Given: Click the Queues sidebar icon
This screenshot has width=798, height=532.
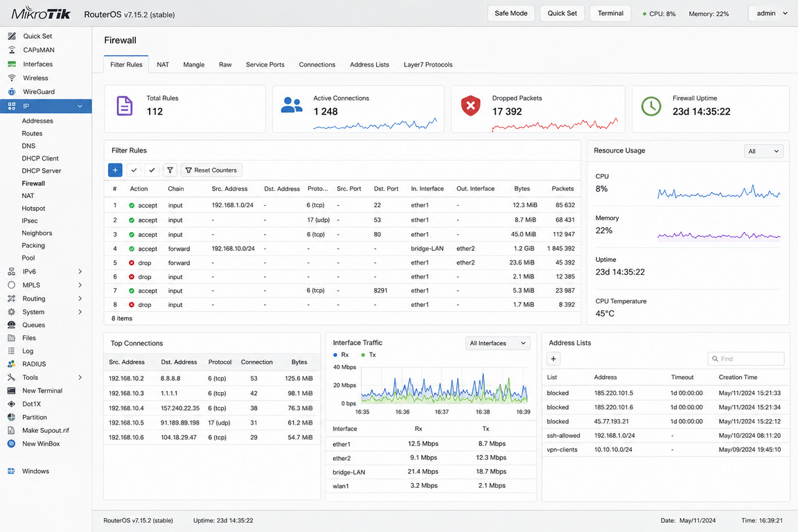Looking at the screenshot, I should [12, 325].
